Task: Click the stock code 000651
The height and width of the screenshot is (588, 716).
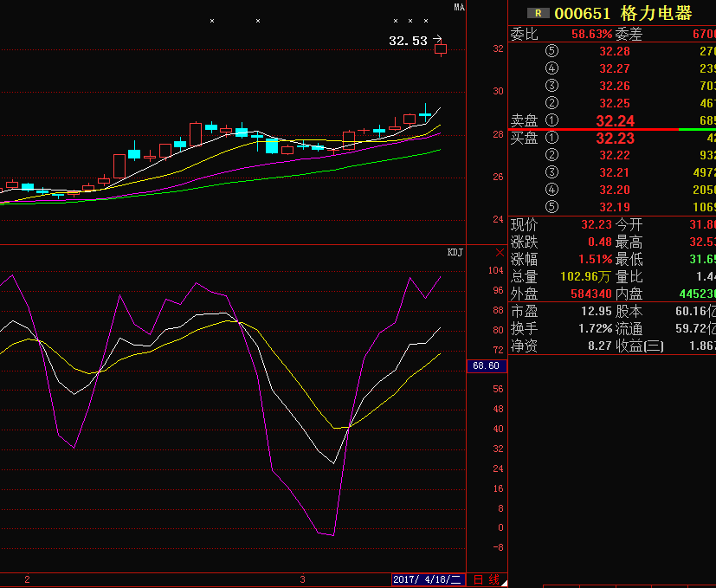Action: pyautogui.click(x=583, y=13)
